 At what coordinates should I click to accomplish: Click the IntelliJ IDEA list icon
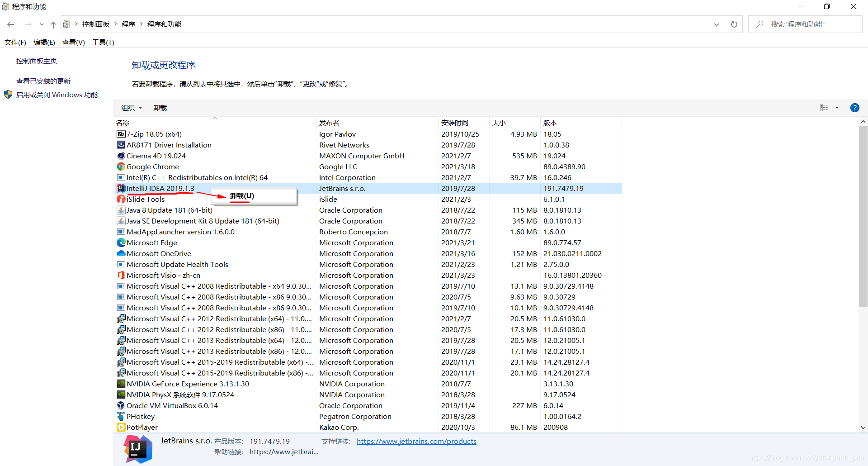click(x=121, y=188)
